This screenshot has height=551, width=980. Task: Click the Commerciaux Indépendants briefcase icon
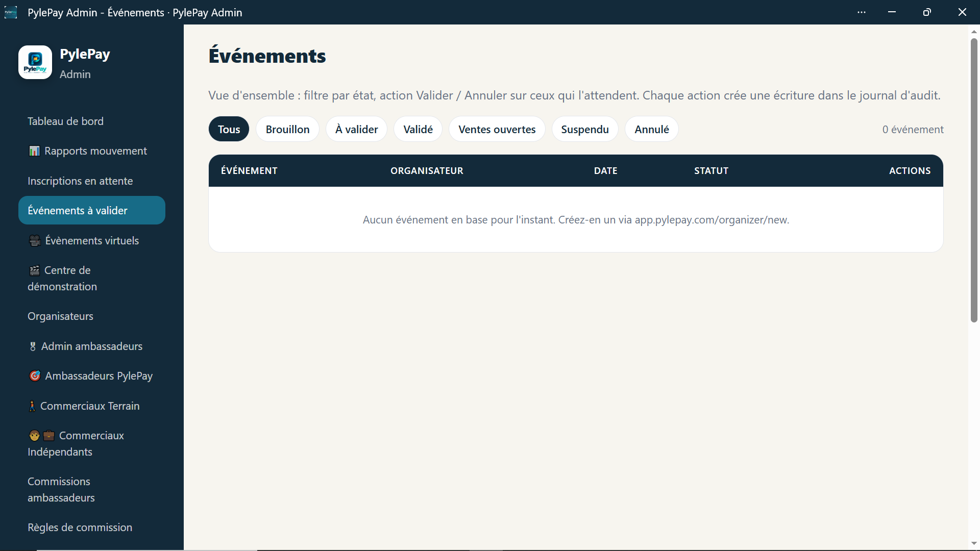(49, 436)
